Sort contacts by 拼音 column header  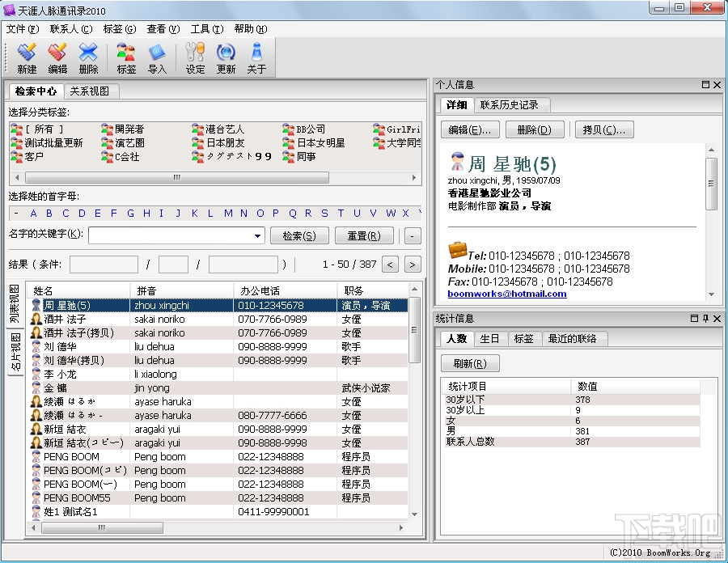coord(182,291)
